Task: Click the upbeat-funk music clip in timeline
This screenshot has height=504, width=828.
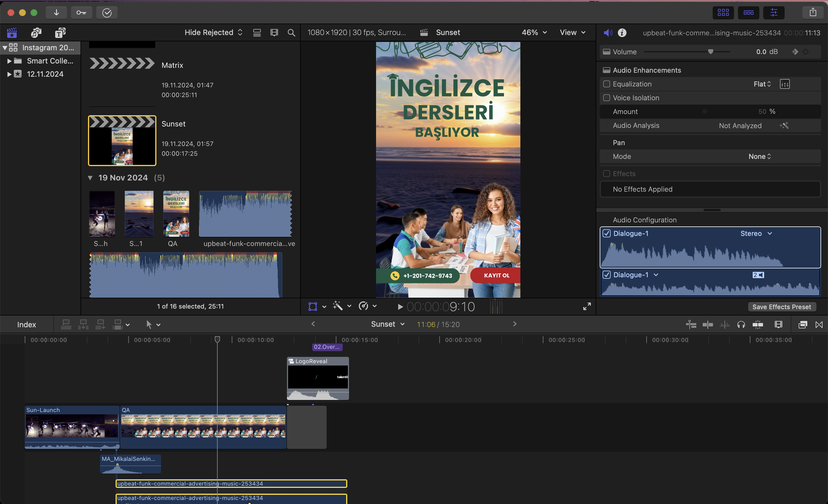Action: [230, 483]
